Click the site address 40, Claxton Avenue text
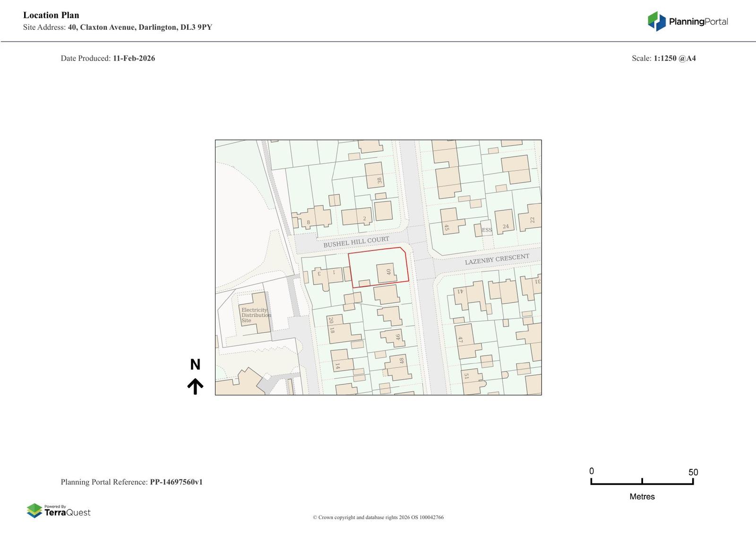This screenshot has height=535, width=756. pos(140,27)
